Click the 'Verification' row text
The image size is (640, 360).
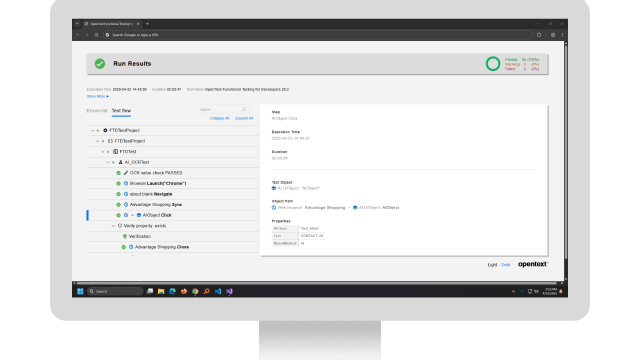[140, 236]
